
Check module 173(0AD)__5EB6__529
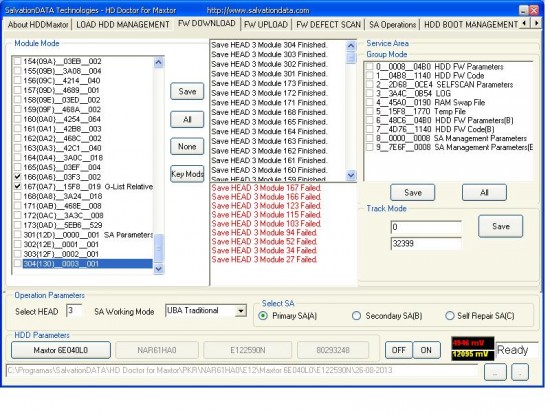pos(17,225)
